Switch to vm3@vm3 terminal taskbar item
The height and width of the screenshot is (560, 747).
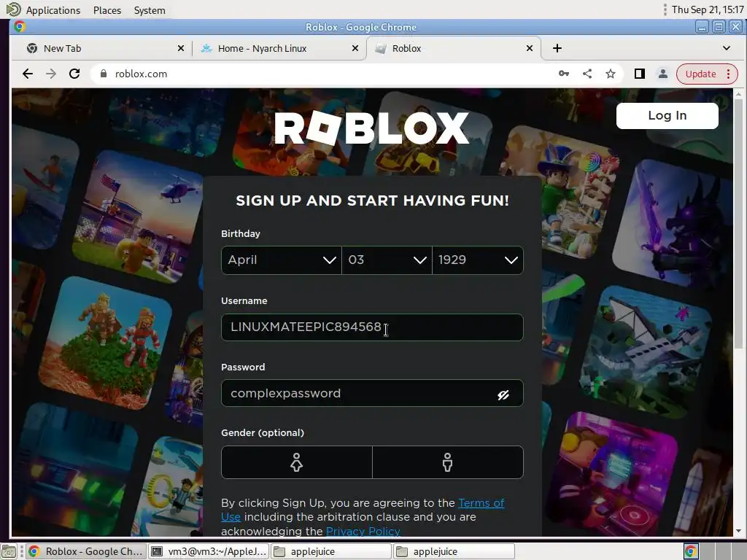click(209, 551)
